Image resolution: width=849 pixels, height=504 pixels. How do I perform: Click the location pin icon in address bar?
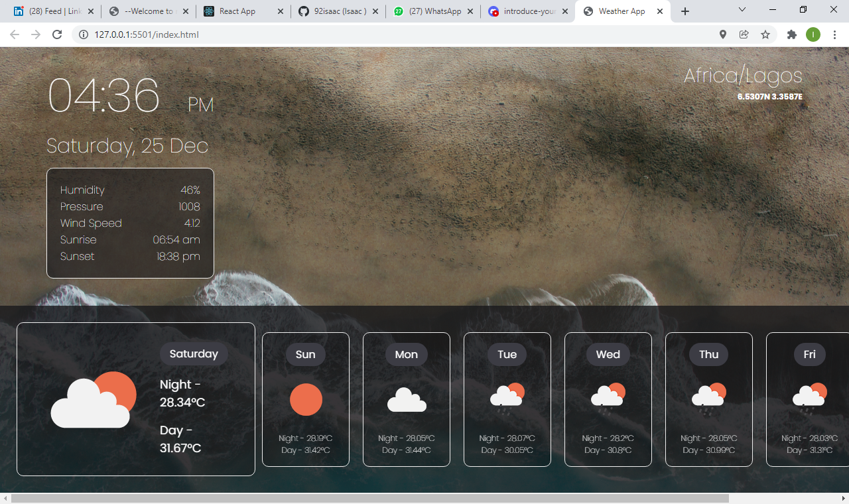click(x=723, y=34)
